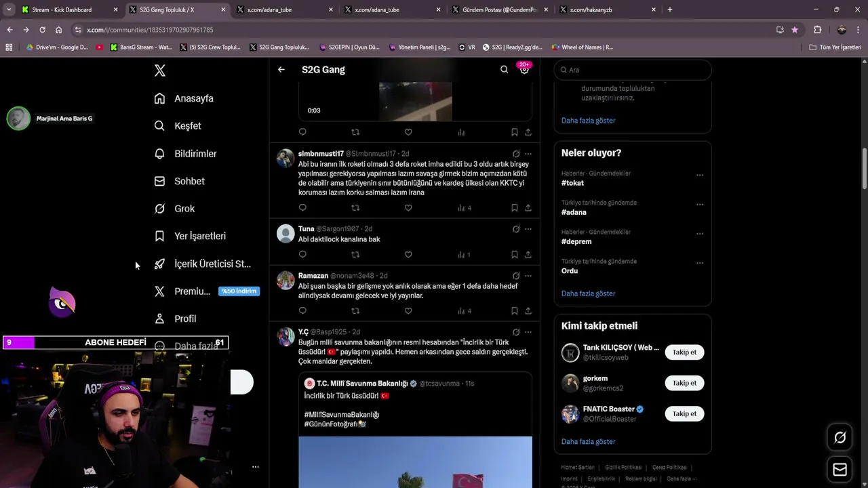Viewport: 868px width, 488px height.
Task: Like slmbnmusti17's post
Action: coord(408,208)
